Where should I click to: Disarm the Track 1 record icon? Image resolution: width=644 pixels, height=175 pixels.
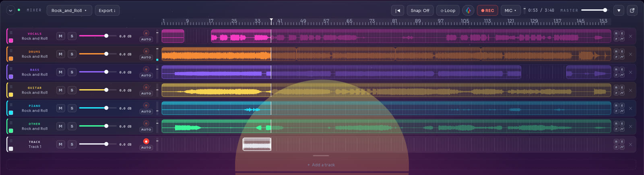coord(146,141)
